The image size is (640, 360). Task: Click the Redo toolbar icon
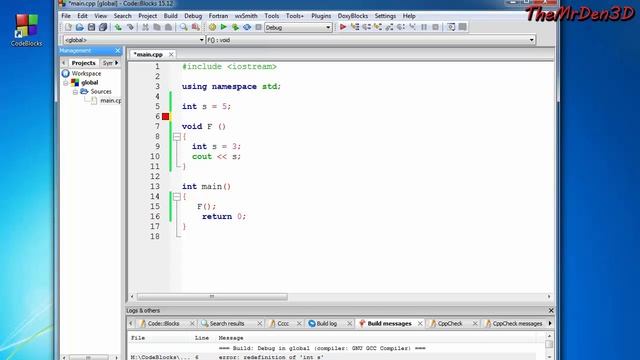pos(130,27)
